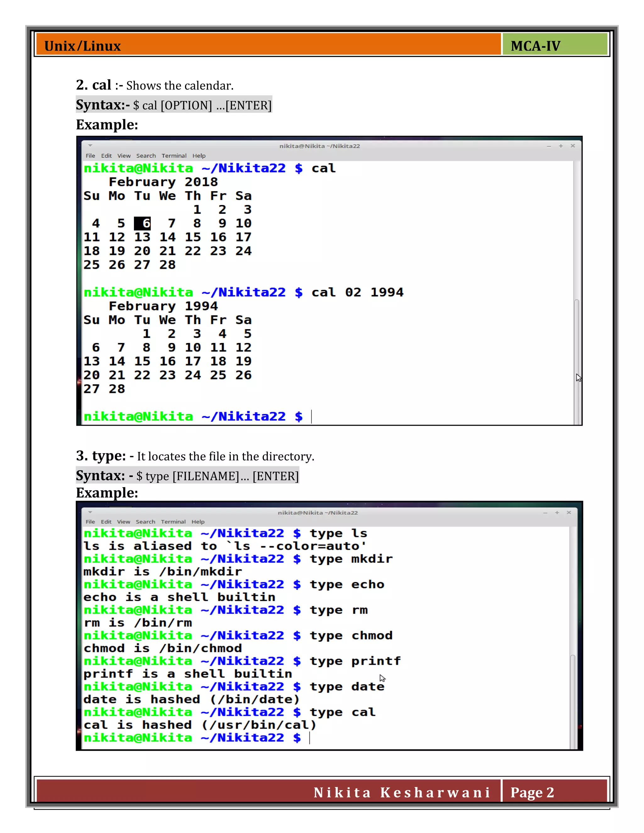Image resolution: width=644 pixels, height=833 pixels.
Task: Open Search menu in type terminal window
Action: coord(145,521)
